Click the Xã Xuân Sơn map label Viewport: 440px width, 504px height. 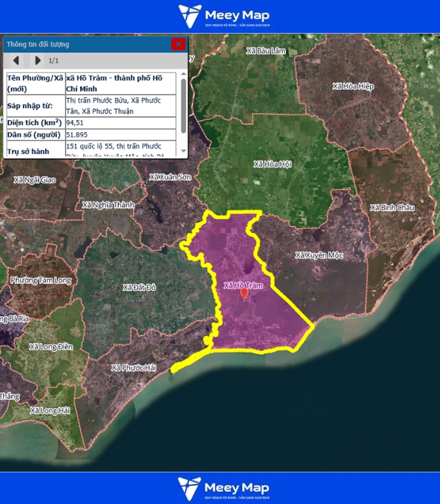(170, 177)
